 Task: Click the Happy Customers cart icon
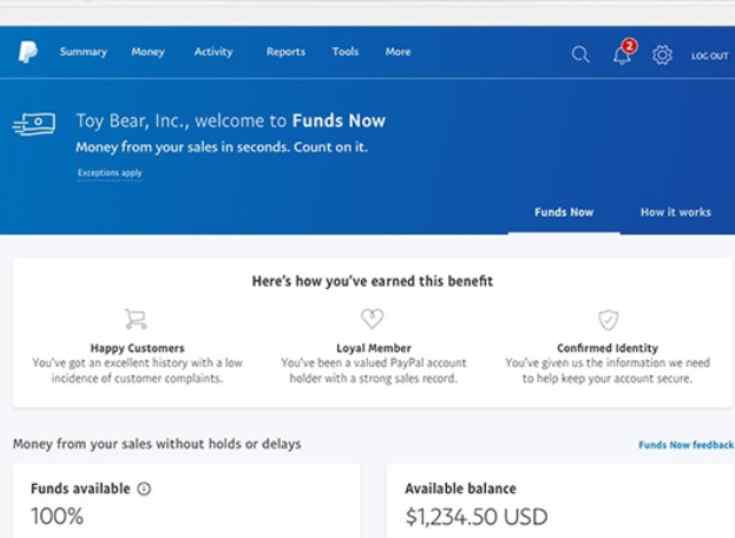[136, 319]
